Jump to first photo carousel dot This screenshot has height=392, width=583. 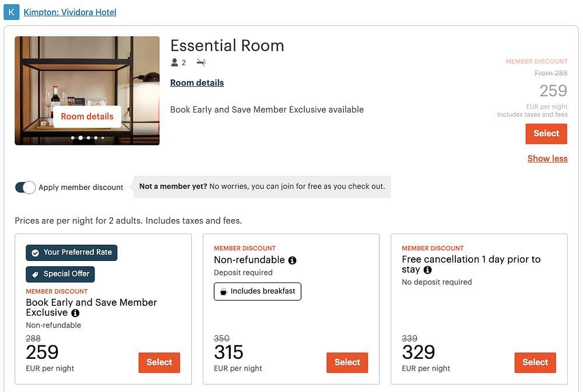pyautogui.click(x=72, y=138)
